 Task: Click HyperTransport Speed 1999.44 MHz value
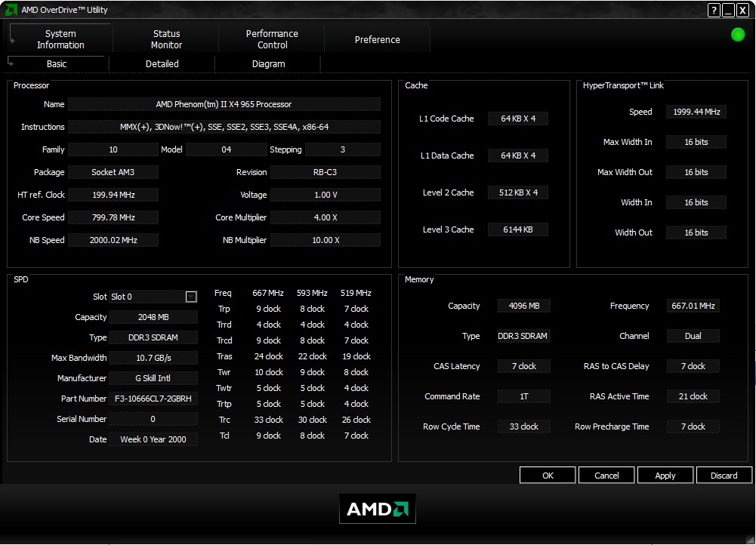click(x=696, y=112)
